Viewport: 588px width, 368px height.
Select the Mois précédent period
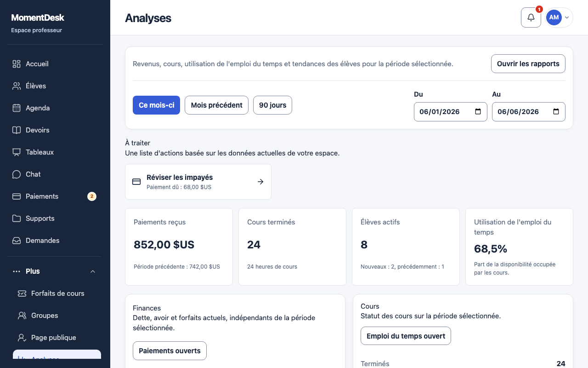pos(216,105)
